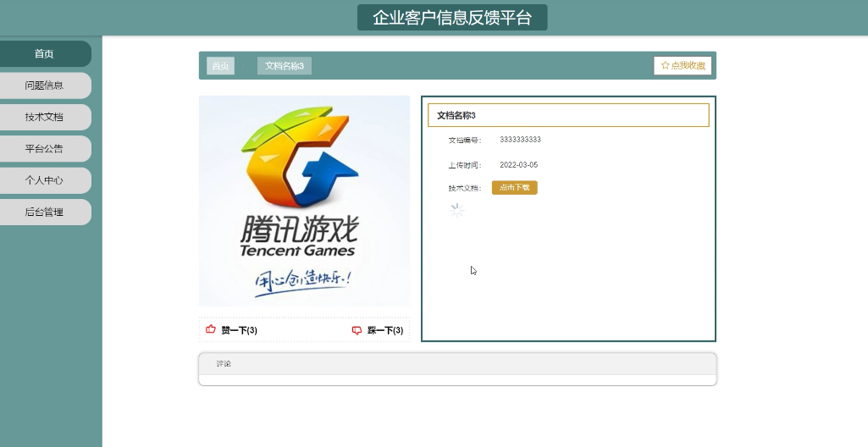The width and height of the screenshot is (868, 447).
Task: Click the star icon in 点我收藏
Action: (665, 65)
